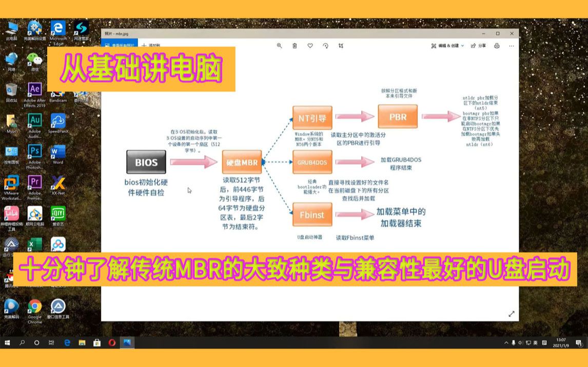588x367 pixels.
Task: Toggle the favorite heart on mbr.jpg
Action: click(x=310, y=46)
